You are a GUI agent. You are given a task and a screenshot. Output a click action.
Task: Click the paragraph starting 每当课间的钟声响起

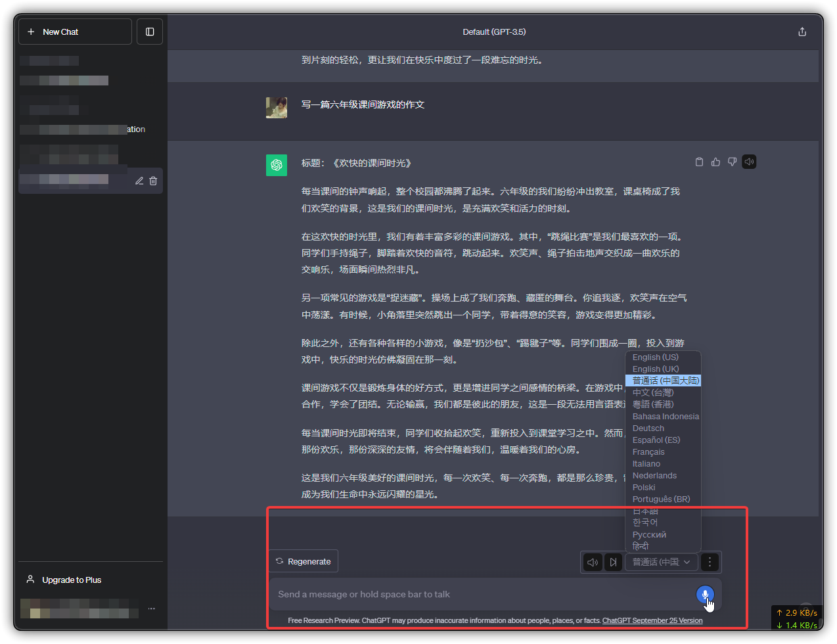(491, 200)
